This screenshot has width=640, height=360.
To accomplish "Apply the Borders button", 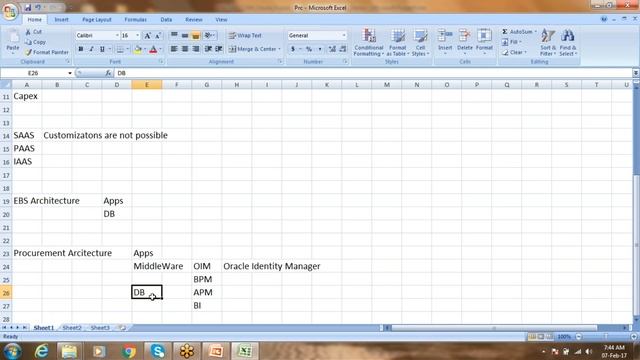I will tap(120, 49).
